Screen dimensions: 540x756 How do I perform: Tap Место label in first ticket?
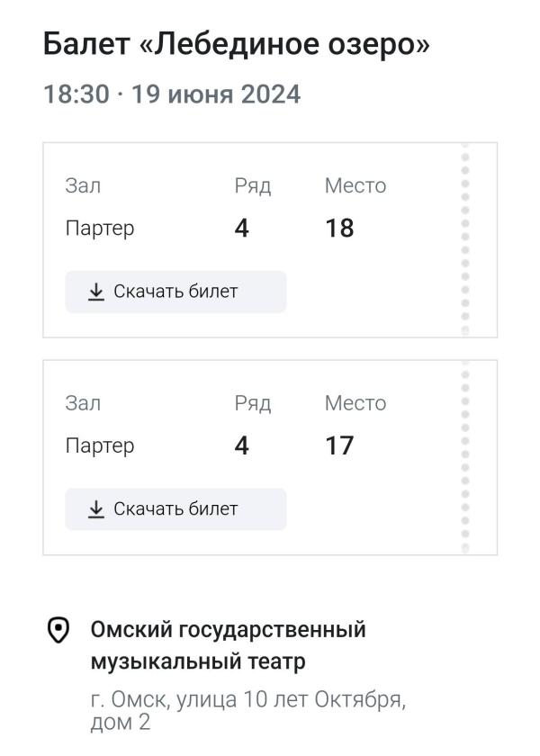pos(355,185)
